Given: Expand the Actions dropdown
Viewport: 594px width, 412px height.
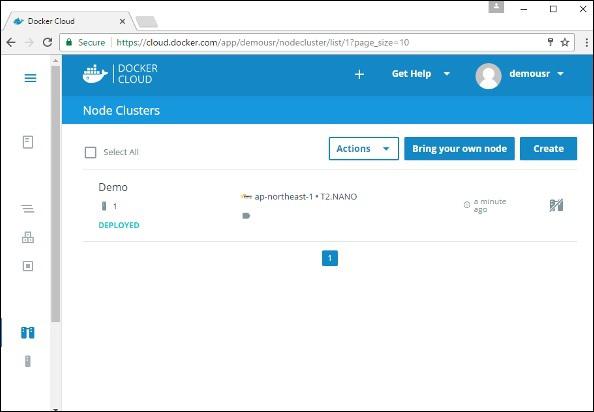Looking at the screenshot, I should click(364, 148).
